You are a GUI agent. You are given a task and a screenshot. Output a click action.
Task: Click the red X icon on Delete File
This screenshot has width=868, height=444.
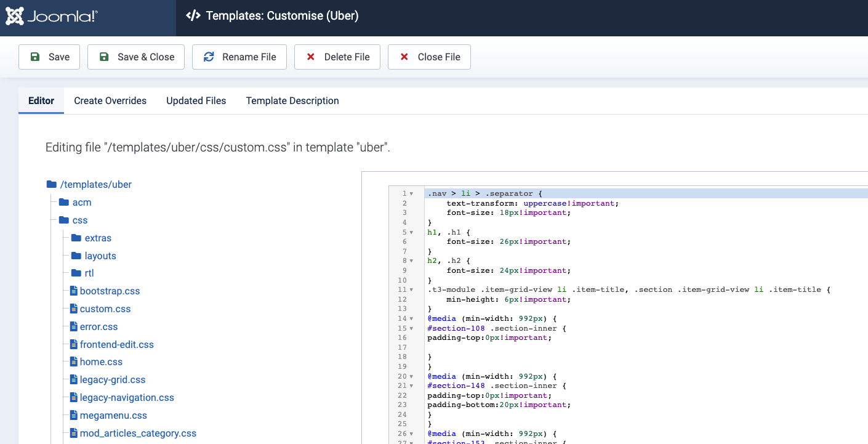(x=311, y=57)
